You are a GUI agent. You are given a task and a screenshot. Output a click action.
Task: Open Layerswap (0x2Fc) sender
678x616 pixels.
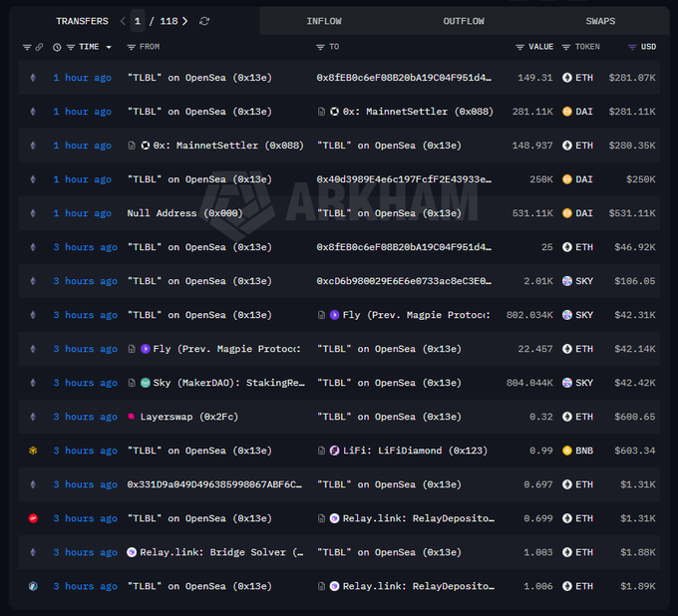pyautogui.click(x=189, y=417)
